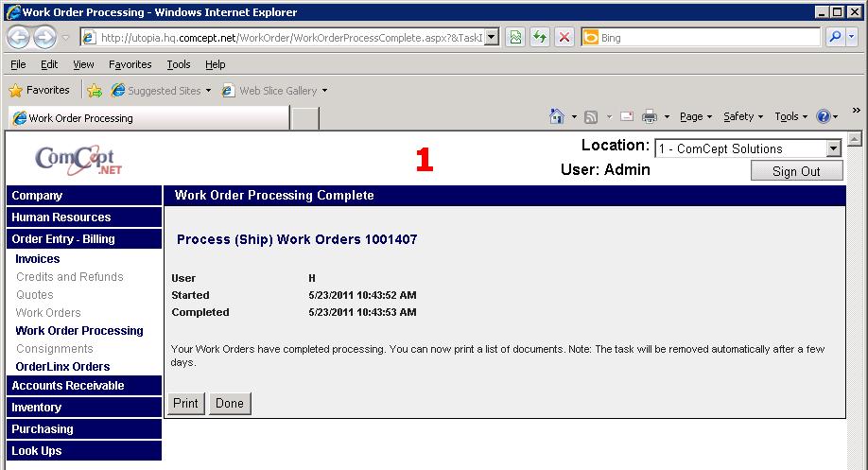Viewport: 868px width, 470px height.
Task: Click Add to Favorites Bar star icon
Action: [95, 91]
